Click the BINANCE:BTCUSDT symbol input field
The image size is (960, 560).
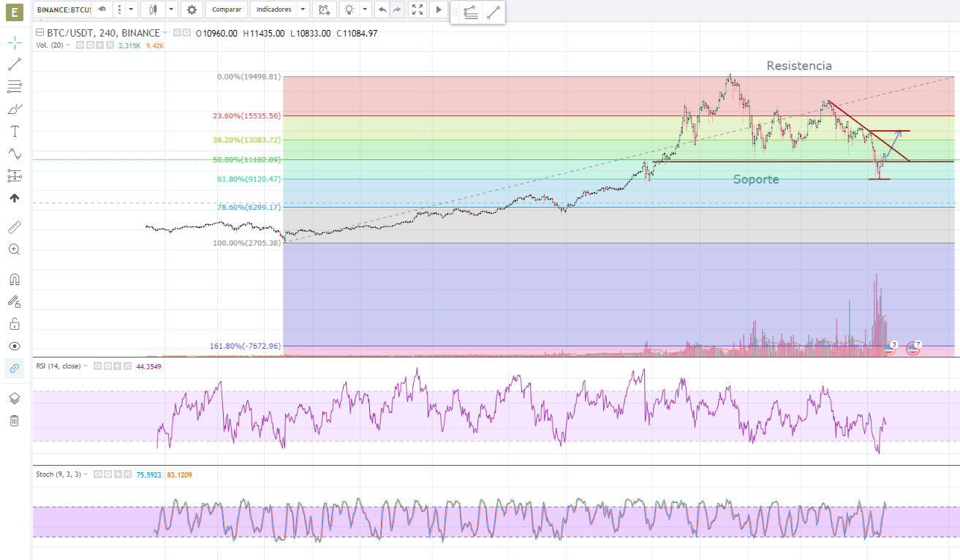click(x=63, y=10)
